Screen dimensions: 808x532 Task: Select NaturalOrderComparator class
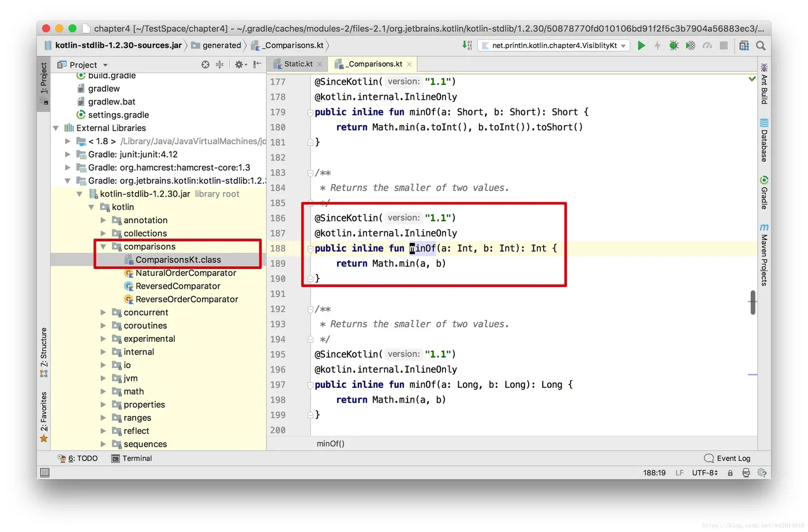point(179,273)
